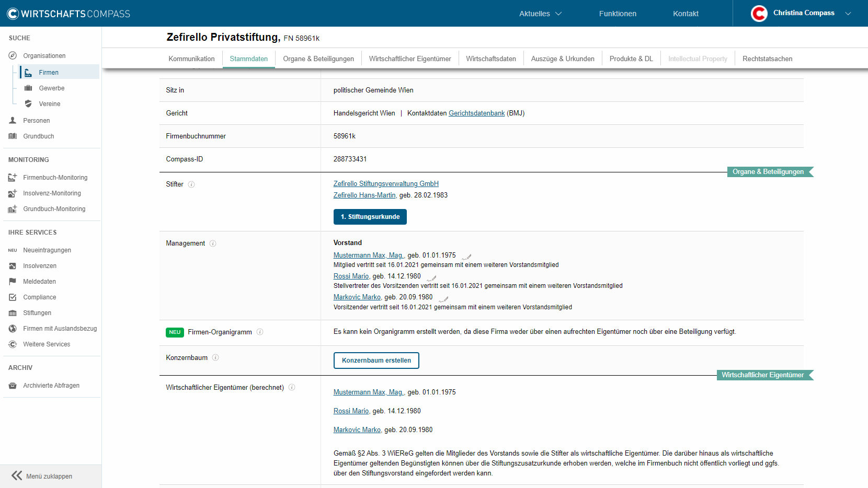
Task: Open Zefirello Stiftungsverwaltung GmbH link
Action: (386, 184)
